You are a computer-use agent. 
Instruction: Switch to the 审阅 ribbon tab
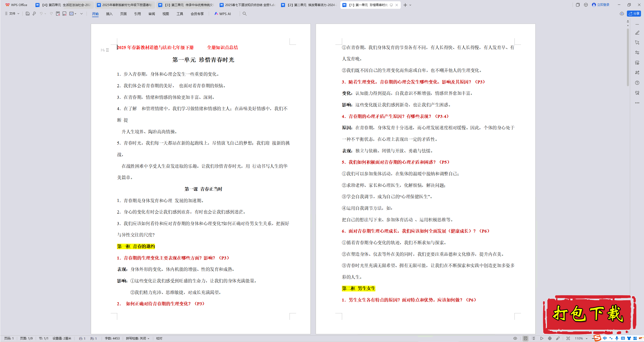151,14
